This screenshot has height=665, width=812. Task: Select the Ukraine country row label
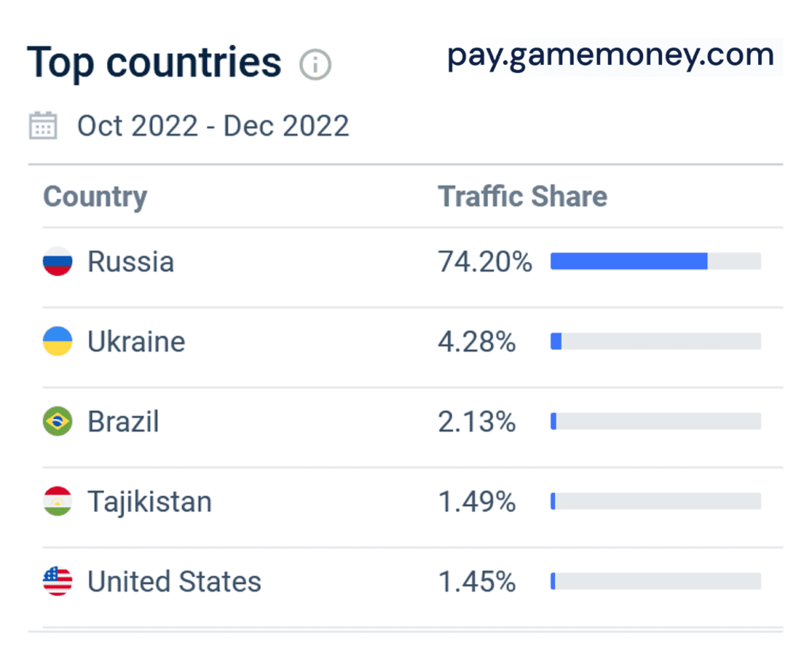[136, 341]
